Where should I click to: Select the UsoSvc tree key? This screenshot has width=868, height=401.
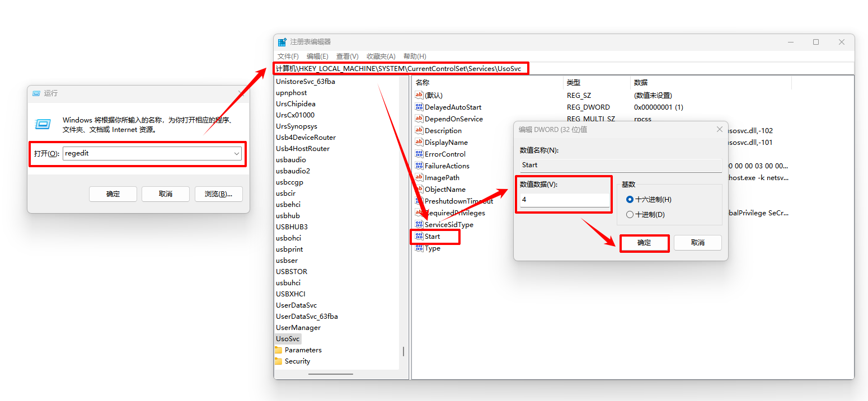click(x=288, y=338)
